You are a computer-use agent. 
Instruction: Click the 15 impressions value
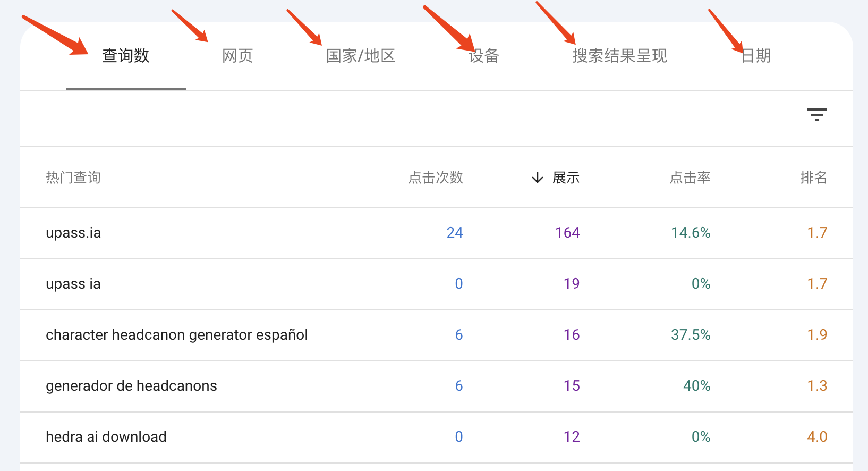click(572, 386)
